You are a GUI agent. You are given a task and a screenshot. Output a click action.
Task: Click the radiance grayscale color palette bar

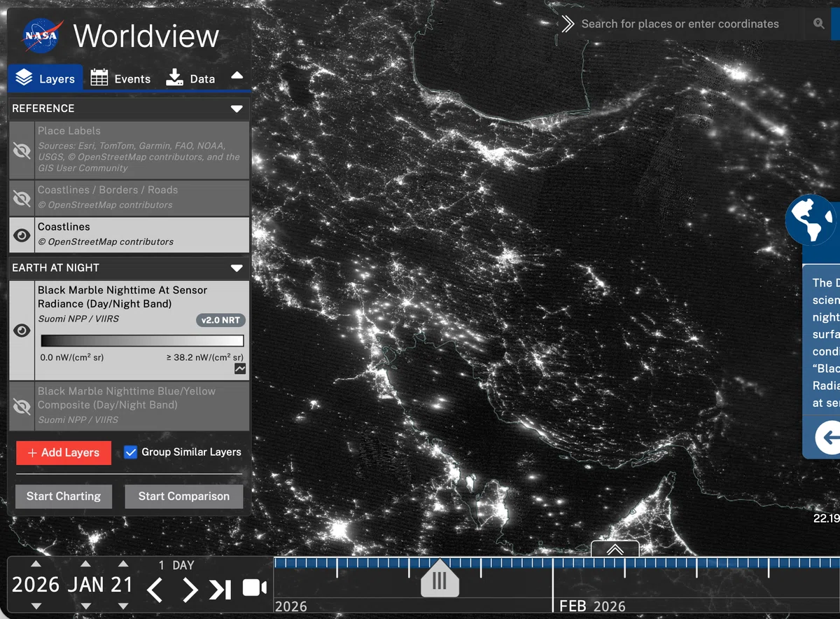tap(142, 341)
